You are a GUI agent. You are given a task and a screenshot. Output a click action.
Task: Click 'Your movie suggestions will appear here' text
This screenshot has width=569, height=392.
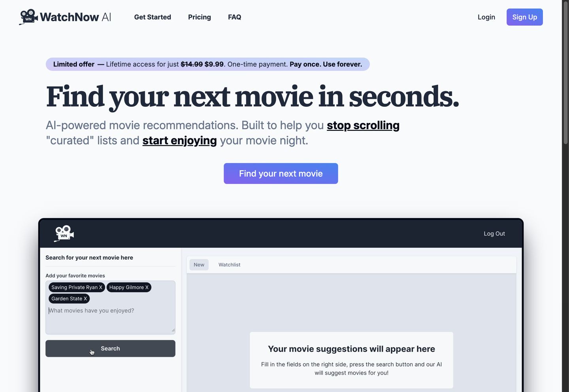click(x=352, y=349)
